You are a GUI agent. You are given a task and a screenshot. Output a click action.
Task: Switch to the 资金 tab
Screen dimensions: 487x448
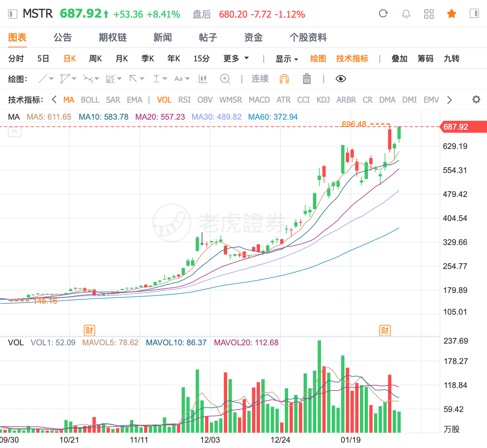click(x=254, y=37)
